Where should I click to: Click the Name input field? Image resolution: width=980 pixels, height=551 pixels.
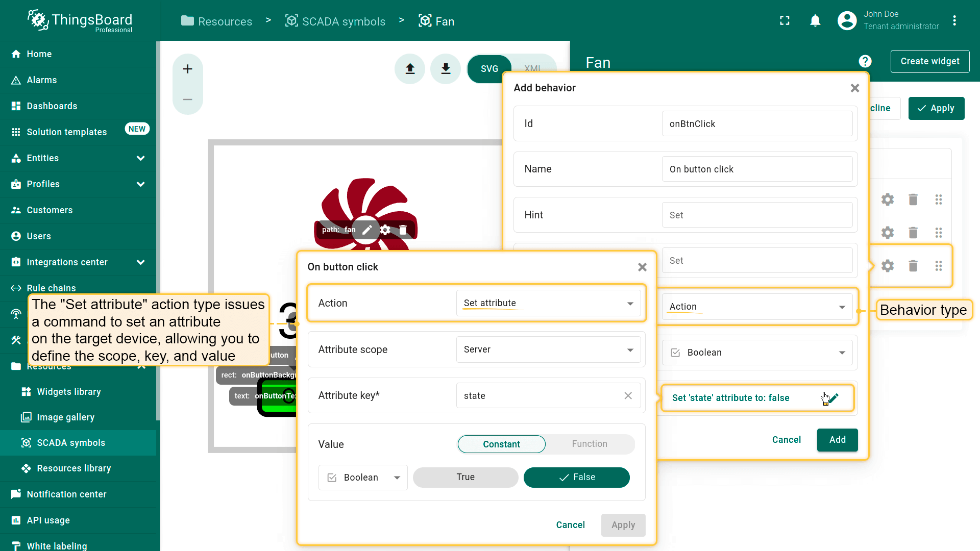[x=757, y=169]
